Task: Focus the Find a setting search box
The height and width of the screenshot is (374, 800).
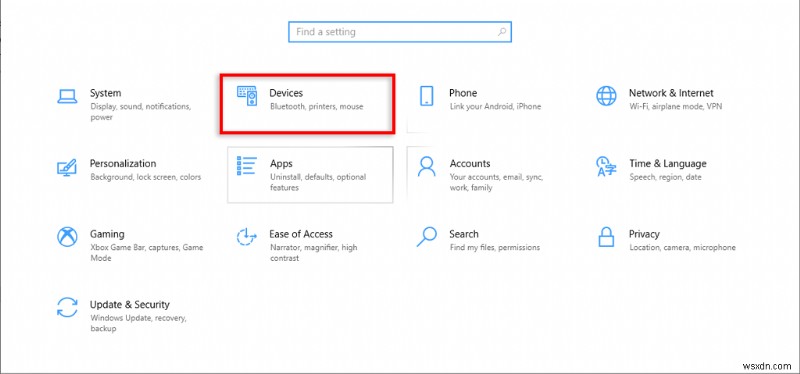Action: [399, 32]
